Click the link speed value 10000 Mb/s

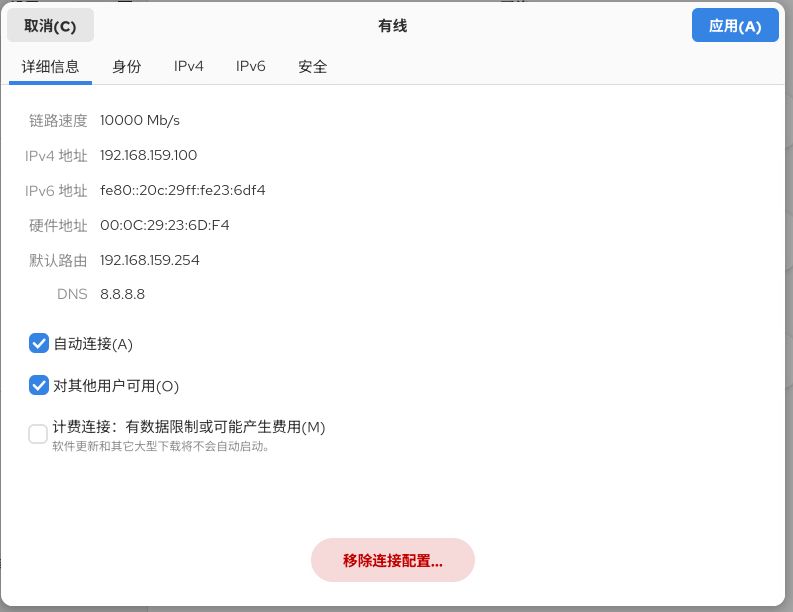point(140,121)
